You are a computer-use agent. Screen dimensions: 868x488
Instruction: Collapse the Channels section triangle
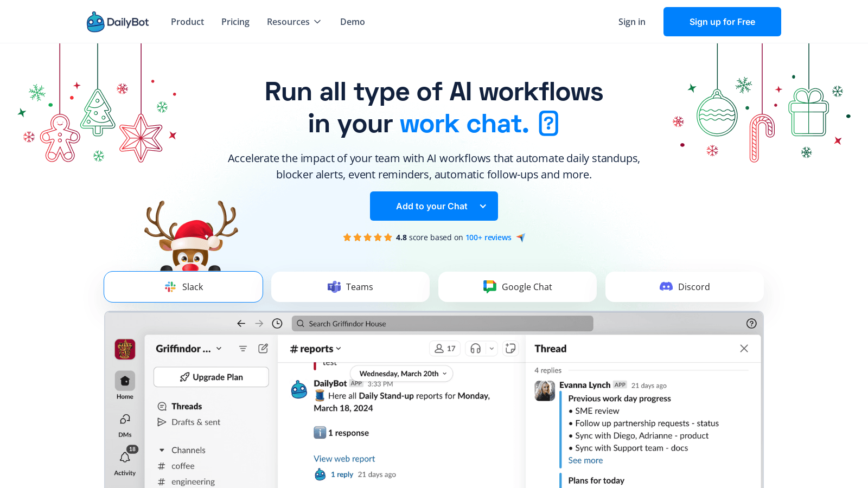[162, 450]
